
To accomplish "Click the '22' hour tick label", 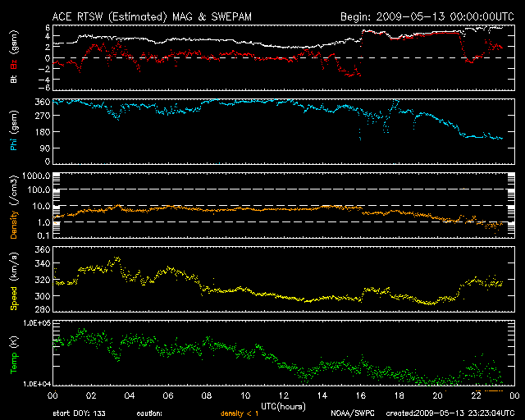I will 476,395.
